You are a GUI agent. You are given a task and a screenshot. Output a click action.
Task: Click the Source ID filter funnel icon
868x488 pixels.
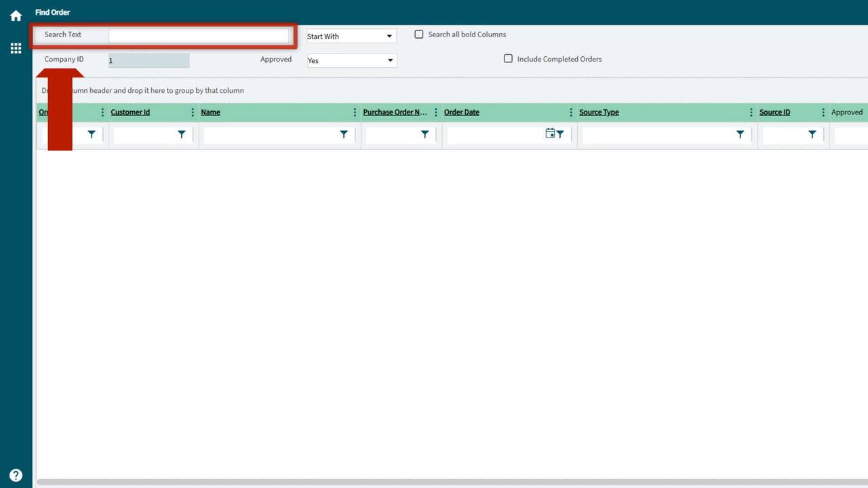click(x=812, y=135)
